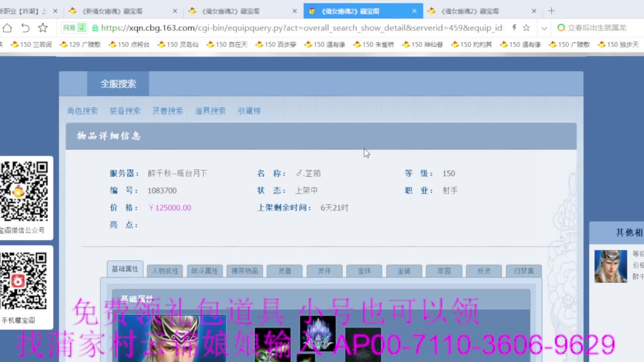Select the pink price text ￥125000.00
644x362 pixels.
[170, 207]
